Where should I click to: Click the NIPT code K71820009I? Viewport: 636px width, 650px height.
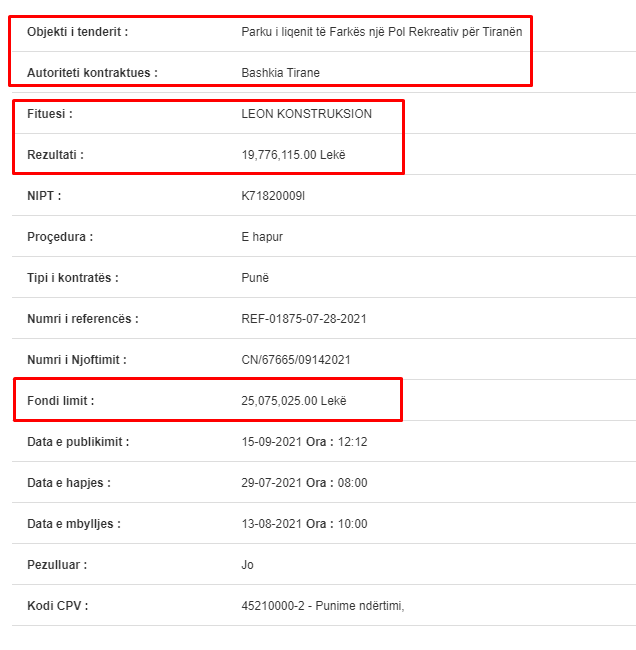(273, 196)
